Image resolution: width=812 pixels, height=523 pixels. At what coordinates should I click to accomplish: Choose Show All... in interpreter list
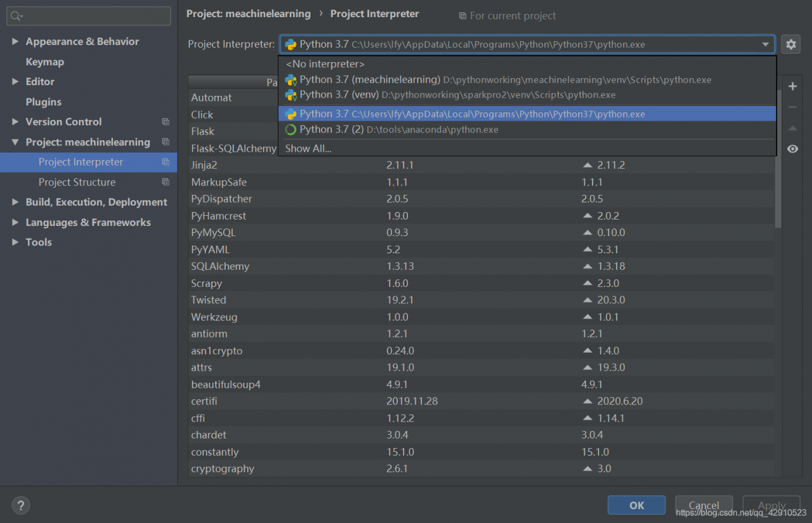[527, 149]
